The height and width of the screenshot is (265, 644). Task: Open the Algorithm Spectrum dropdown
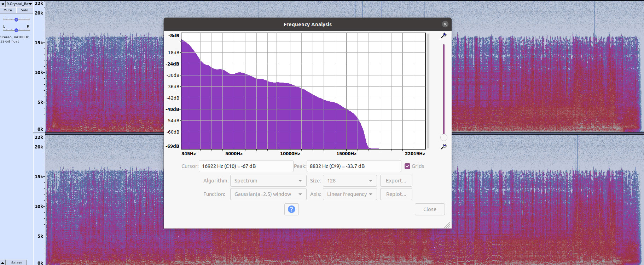pos(268,181)
